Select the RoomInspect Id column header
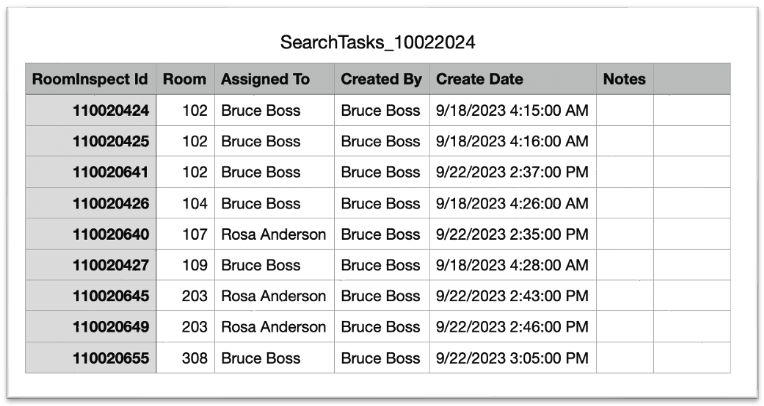The width and height of the screenshot is (764, 406). [x=90, y=79]
